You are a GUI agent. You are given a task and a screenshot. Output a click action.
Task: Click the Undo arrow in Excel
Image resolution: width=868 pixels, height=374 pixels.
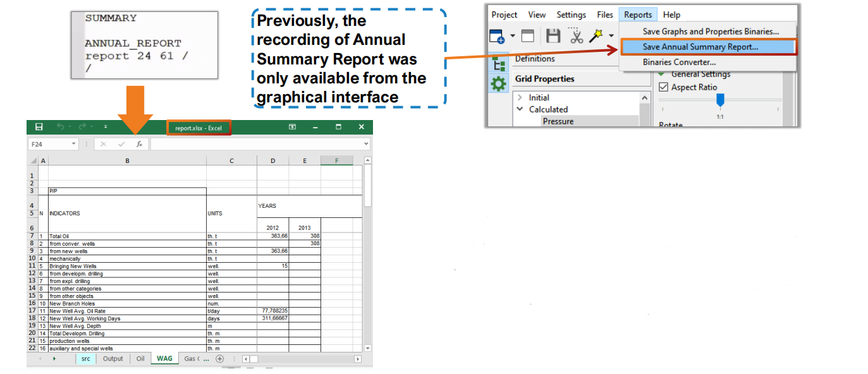pos(61,127)
